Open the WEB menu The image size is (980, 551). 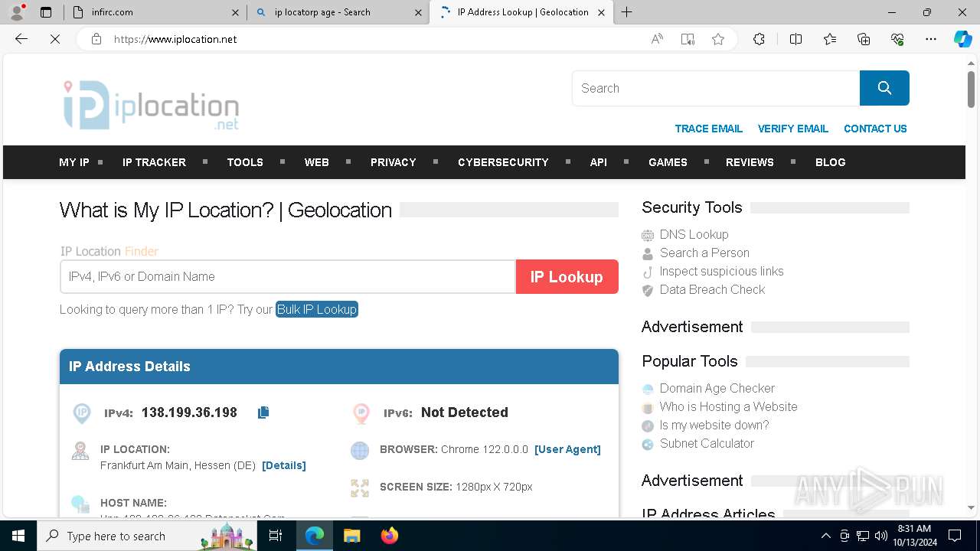point(316,162)
